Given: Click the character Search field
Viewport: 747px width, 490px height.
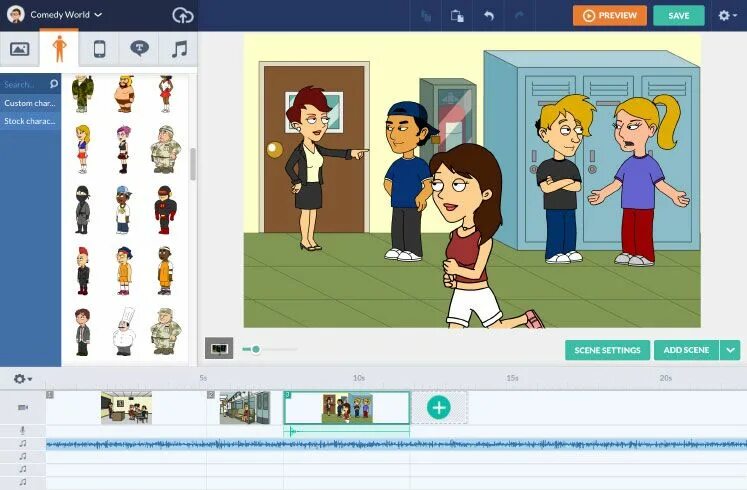Looking at the screenshot, I should (x=24, y=84).
